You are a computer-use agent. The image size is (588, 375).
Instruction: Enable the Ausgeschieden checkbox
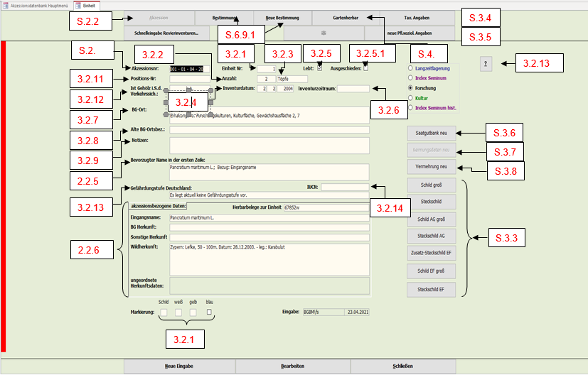366,68
